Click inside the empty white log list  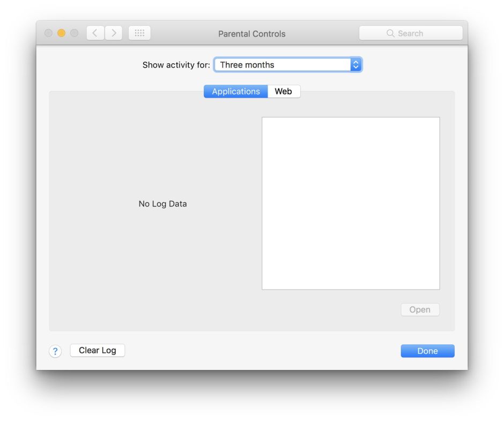(351, 203)
